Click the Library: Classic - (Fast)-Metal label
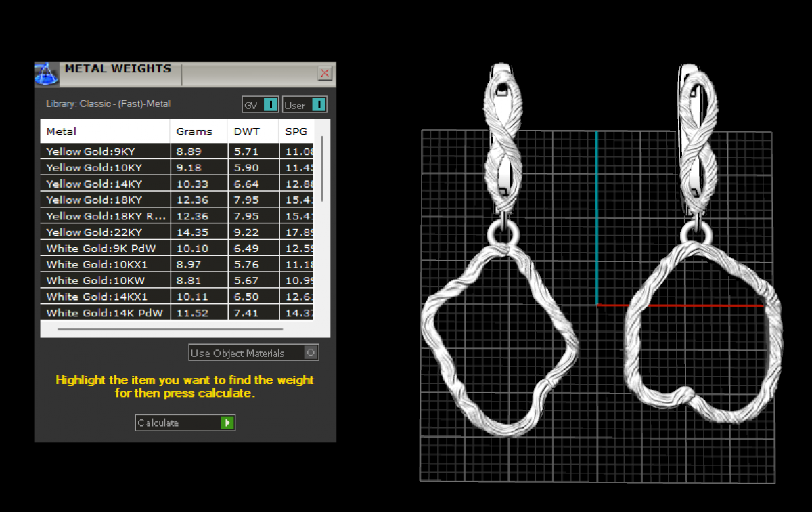Image resolution: width=812 pixels, height=512 pixels. 108,104
